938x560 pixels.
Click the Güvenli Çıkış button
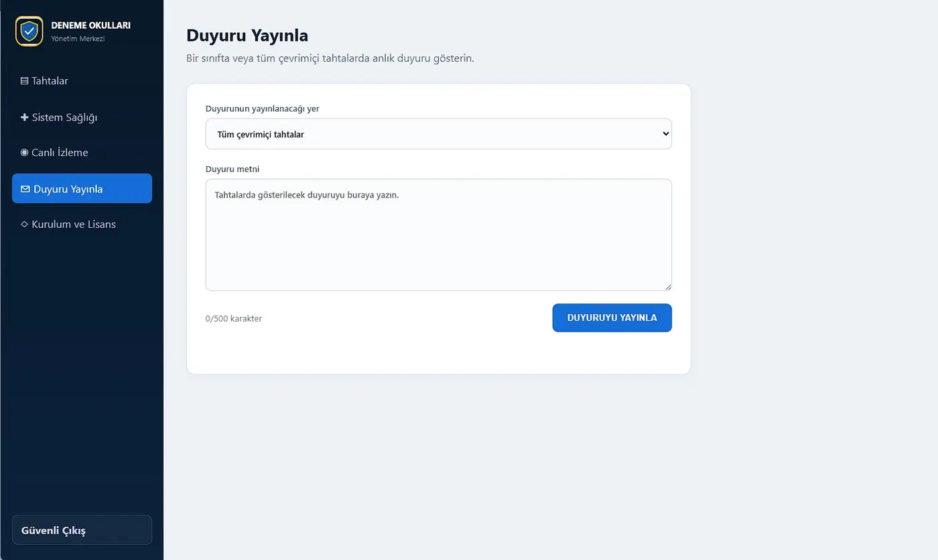pos(82,530)
